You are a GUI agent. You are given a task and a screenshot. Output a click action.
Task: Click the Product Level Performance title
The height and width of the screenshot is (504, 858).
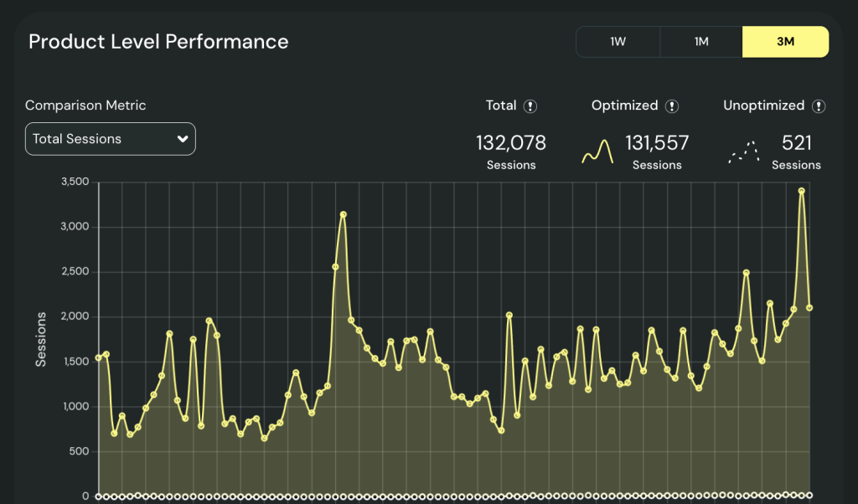pos(158,42)
